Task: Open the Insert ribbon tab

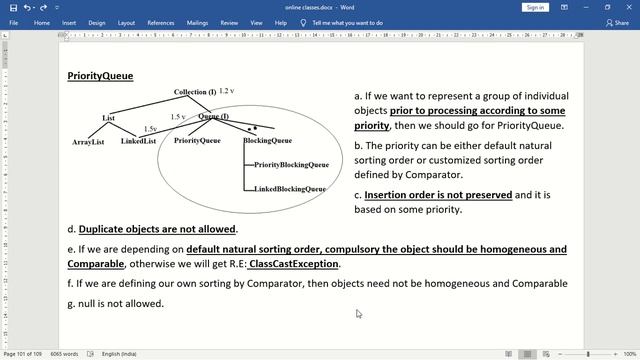Action: (x=69, y=23)
